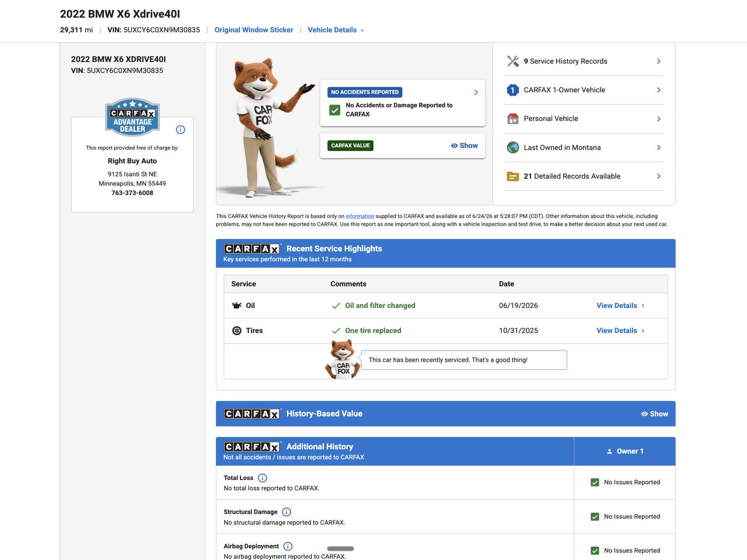Screen dimensions: 747x560
Task: Click the Car Fox mascot illustration
Action: pos(268,127)
